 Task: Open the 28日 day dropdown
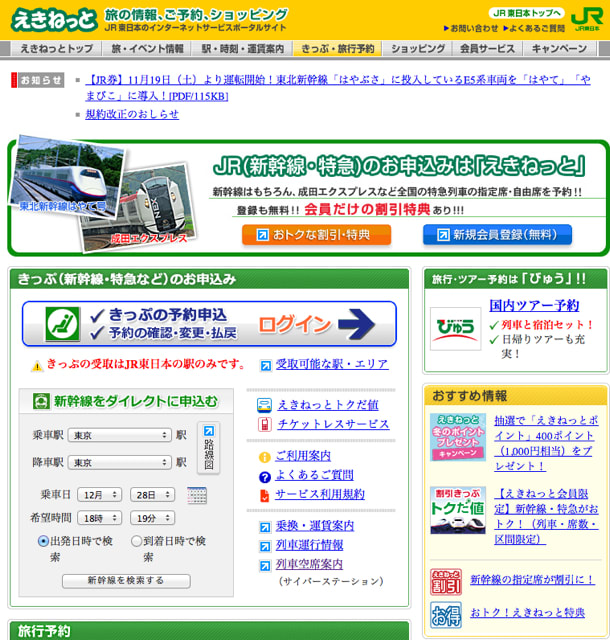[x=152, y=495]
